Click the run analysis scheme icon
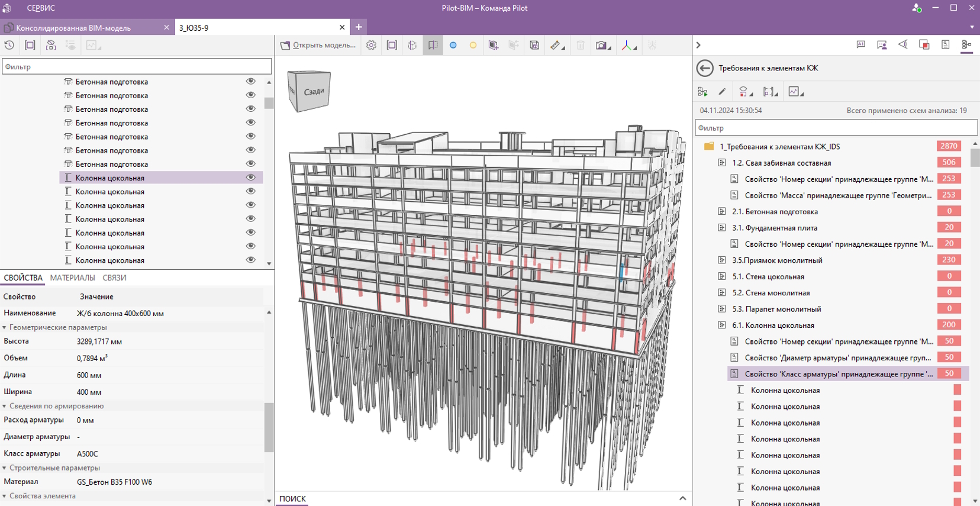 click(x=702, y=92)
